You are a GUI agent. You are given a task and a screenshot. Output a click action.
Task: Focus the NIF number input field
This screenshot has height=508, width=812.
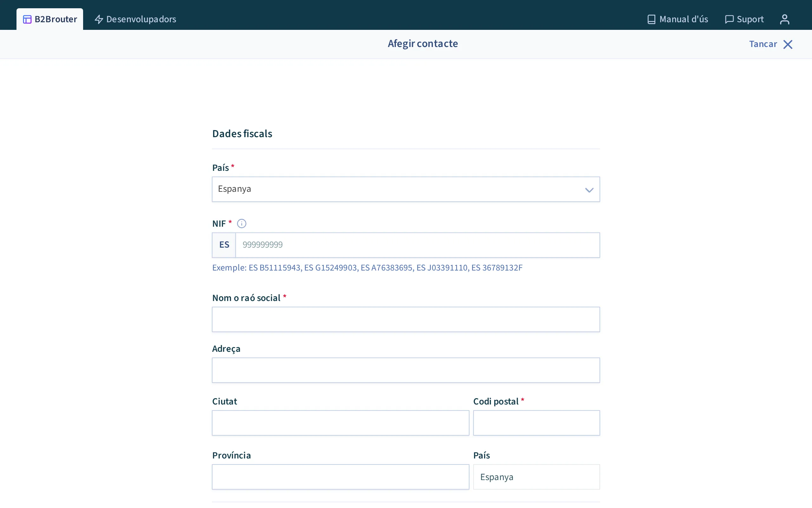coord(417,245)
